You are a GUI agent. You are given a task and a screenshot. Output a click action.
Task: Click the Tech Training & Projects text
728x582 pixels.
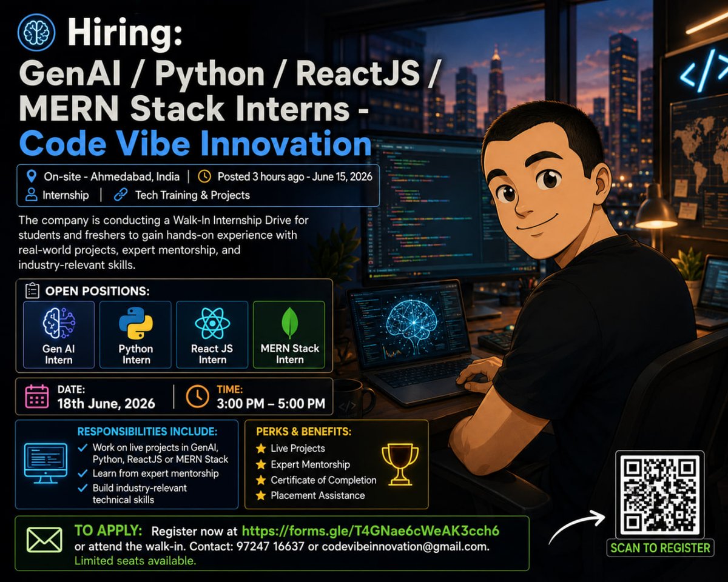(x=192, y=195)
